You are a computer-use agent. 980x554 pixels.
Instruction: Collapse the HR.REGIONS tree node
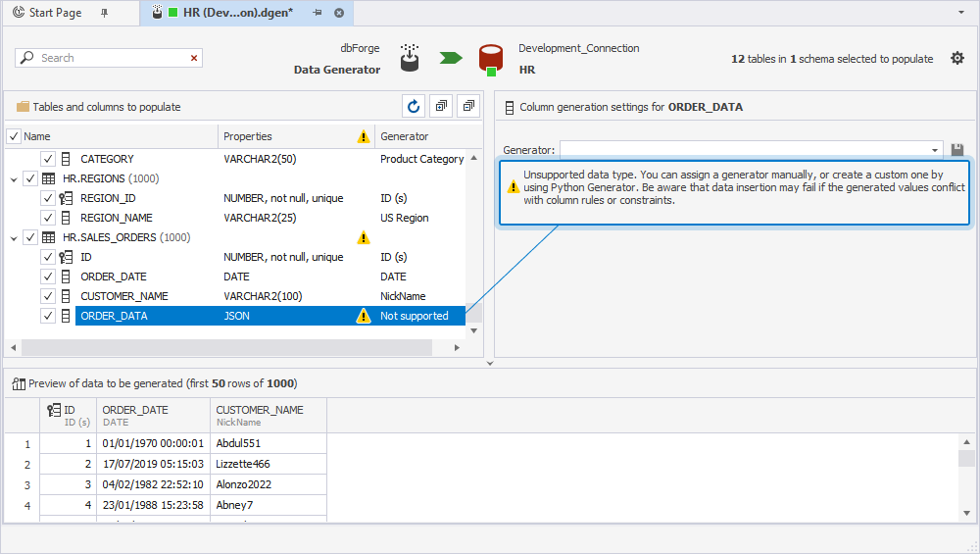pos(14,179)
